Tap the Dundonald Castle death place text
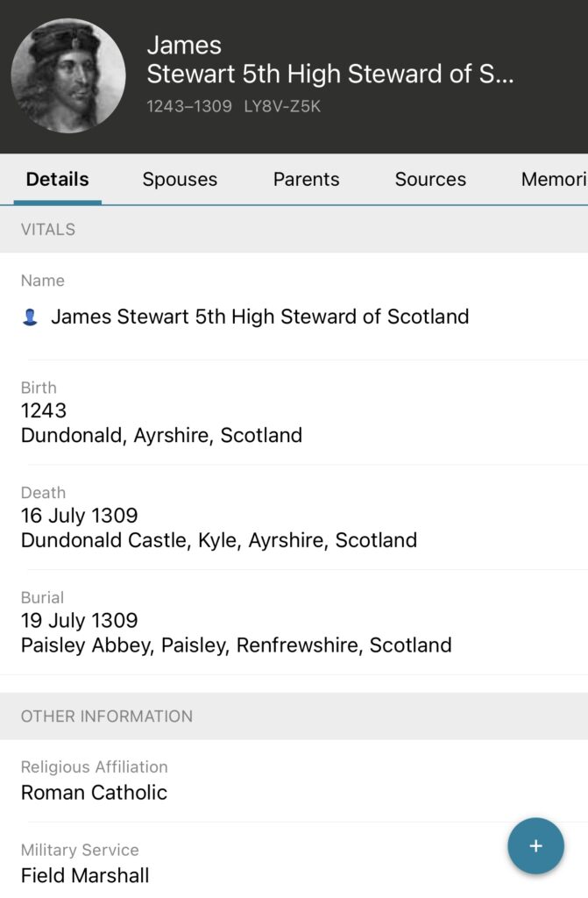Viewport: 588px width, 898px height. click(219, 540)
